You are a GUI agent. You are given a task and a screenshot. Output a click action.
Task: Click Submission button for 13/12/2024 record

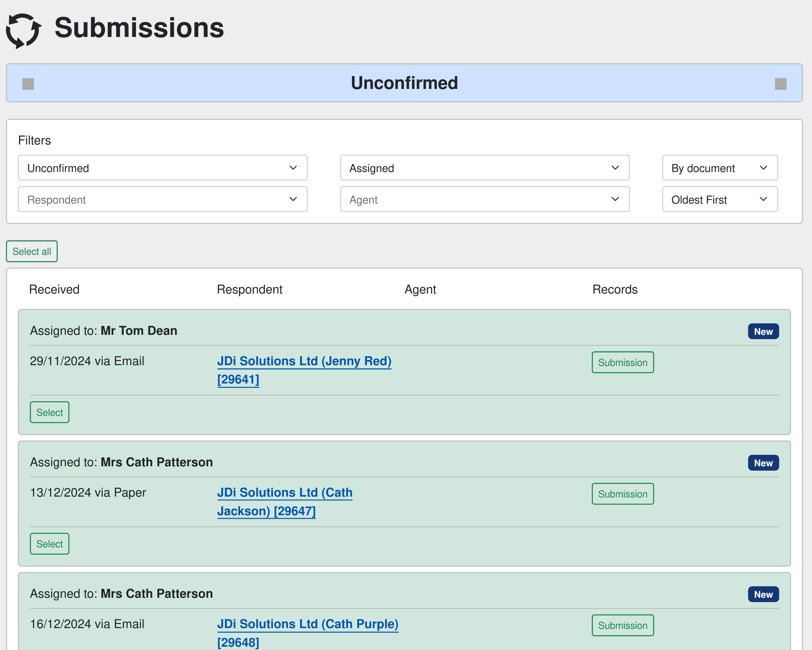click(623, 494)
